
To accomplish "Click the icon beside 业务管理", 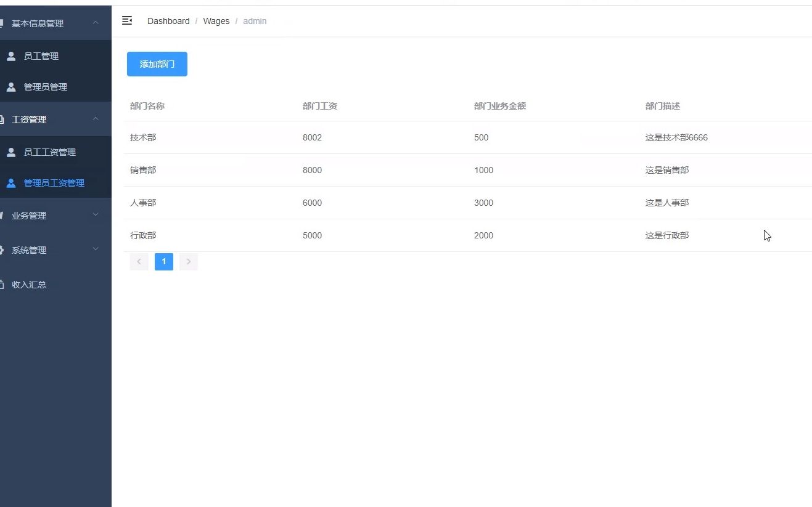I will [2, 215].
